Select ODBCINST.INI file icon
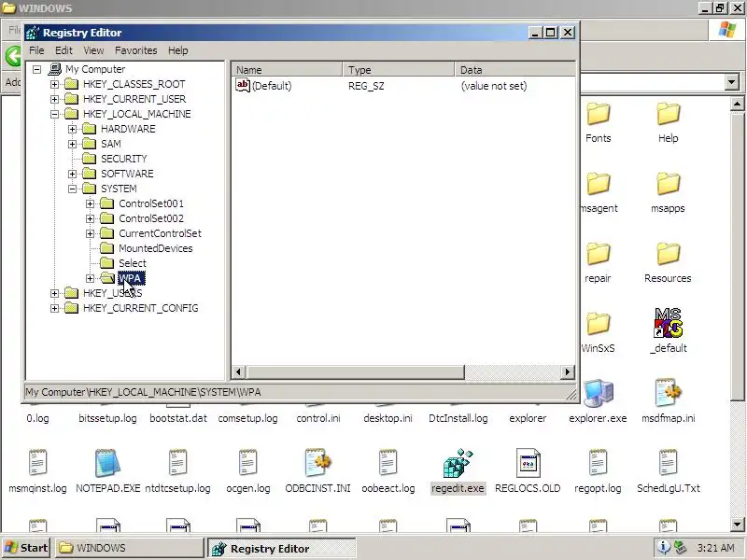 click(x=317, y=463)
